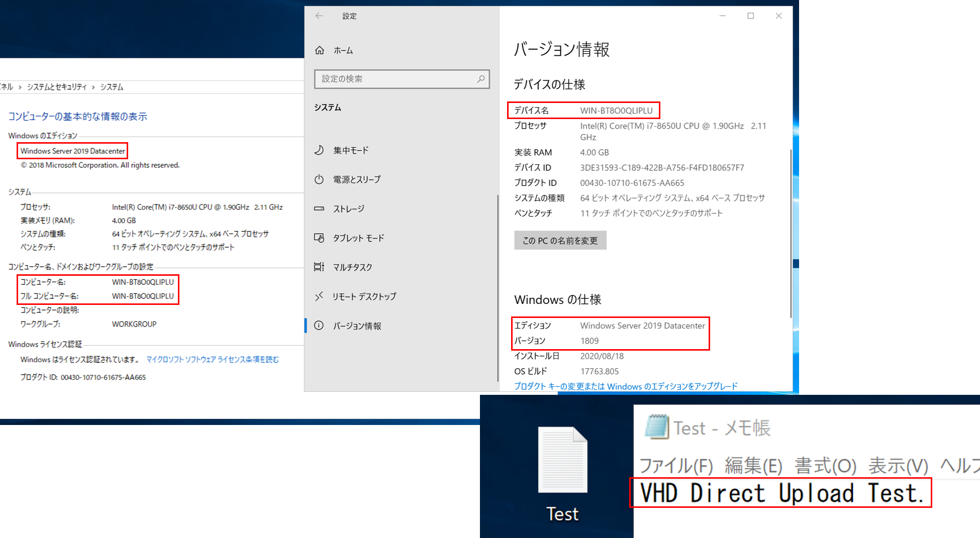Open Multitasking (マルチタスク) icon in sidebar

(319, 267)
